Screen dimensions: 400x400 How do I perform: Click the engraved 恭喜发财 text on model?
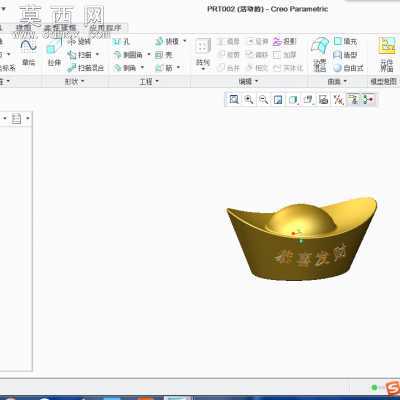(x=311, y=257)
